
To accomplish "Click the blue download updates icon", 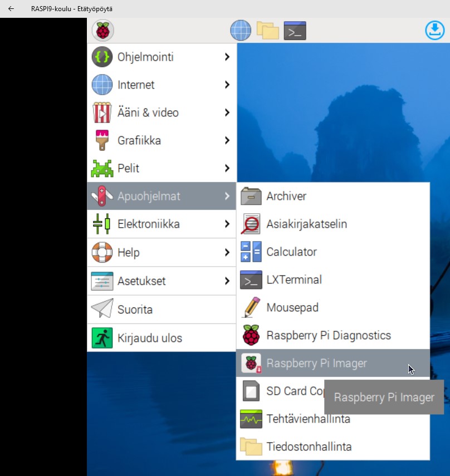I will pyautogui.click(x=435, y=30).
